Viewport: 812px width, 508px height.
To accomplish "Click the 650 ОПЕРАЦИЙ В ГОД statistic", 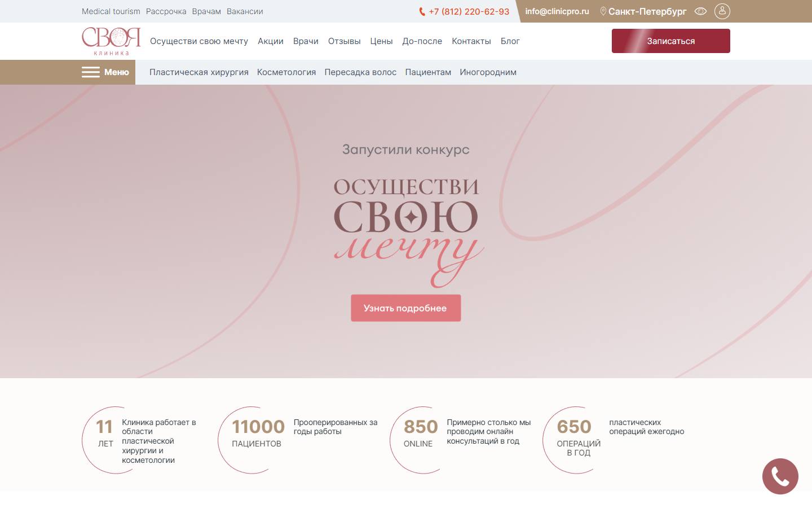I will (578, 438).
